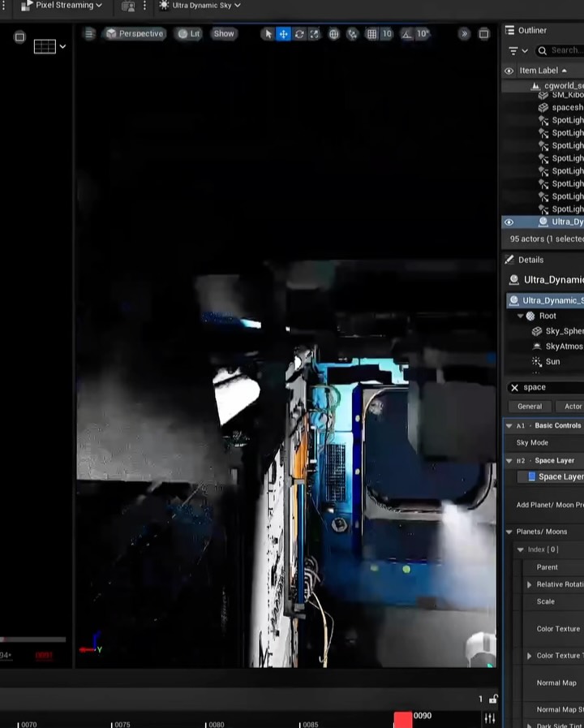Open the viewport hamburger options menu
584x728 pixels.
pos(89,34)
